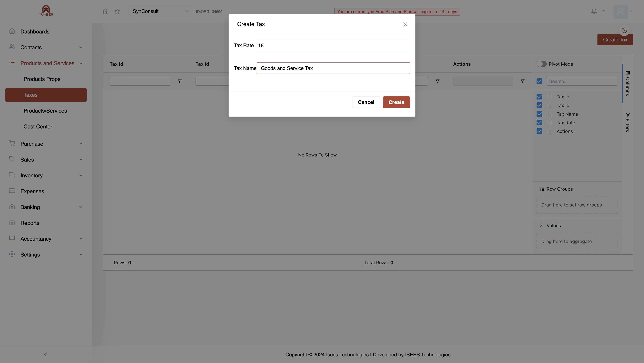Expand the Sales menu
This screenshot has width=644, height=363.
[46, 160]
